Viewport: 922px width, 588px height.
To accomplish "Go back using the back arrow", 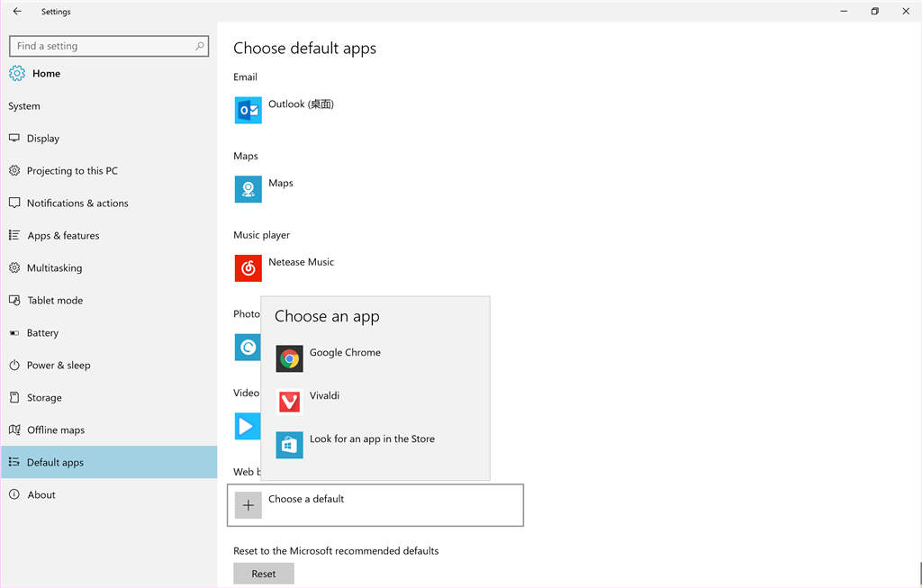I will [17, 11].
